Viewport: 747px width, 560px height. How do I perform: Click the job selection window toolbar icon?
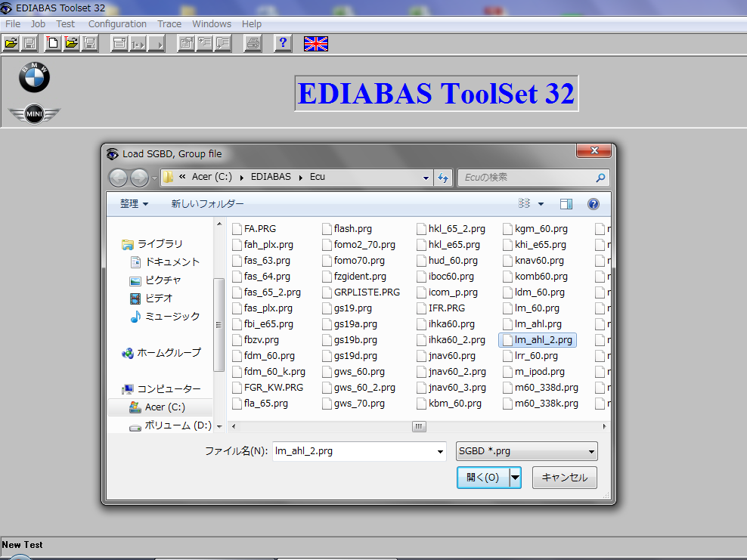pyautogui.click(x=119, y=44)
